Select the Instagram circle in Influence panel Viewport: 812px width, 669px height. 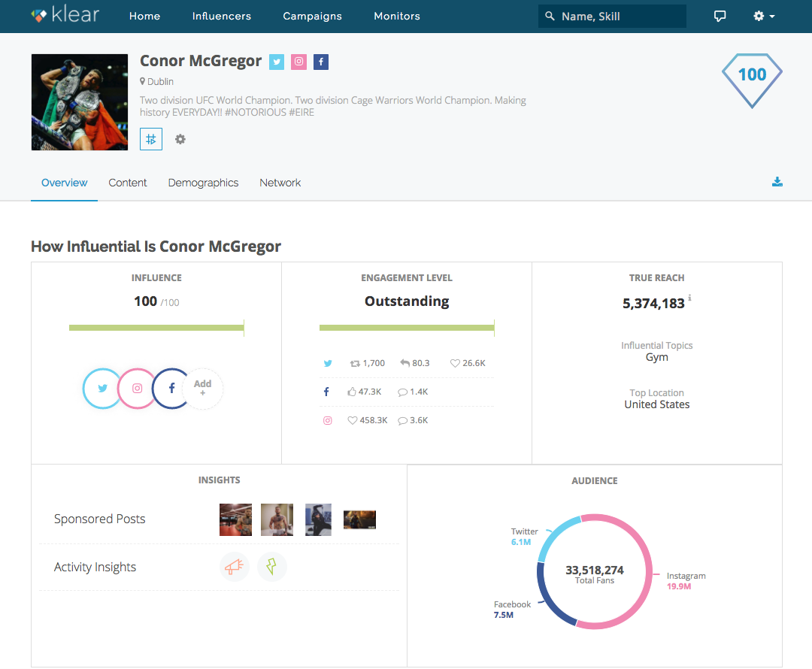tap(138, 389)
